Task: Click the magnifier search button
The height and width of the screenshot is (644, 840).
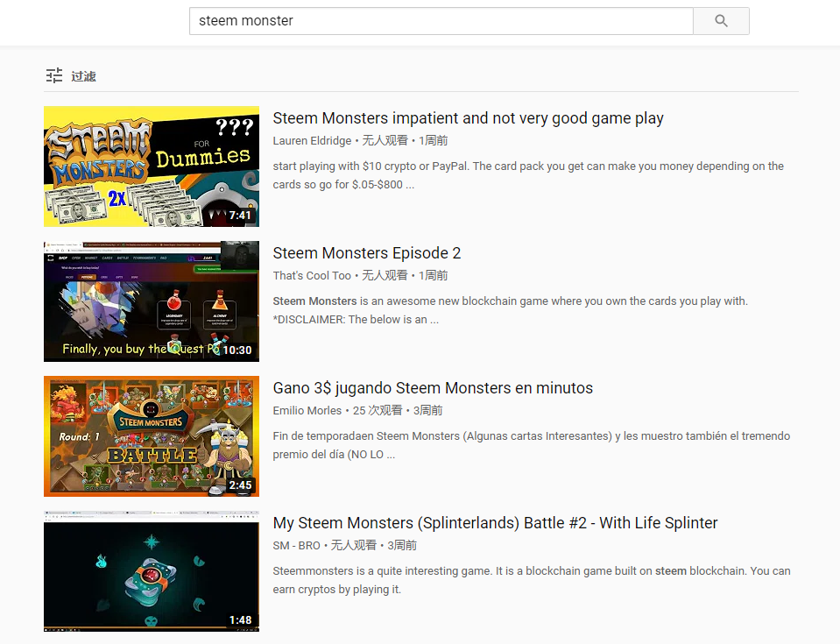Action: [x=721, y=21]
